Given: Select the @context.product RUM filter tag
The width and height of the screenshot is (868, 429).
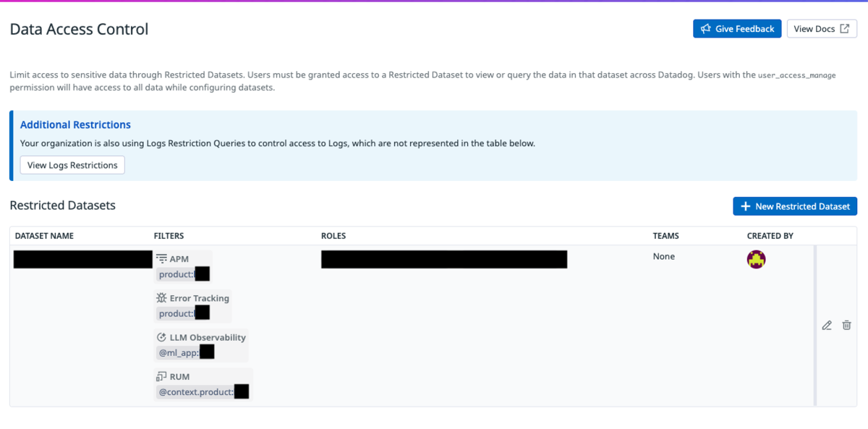Looking at the screenshot, I should coord(203,392).
